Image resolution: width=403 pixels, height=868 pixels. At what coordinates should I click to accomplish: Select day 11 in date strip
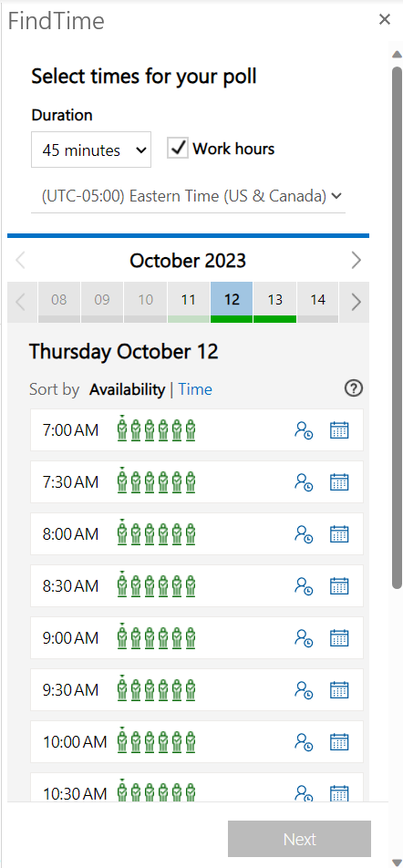[189, 303]
